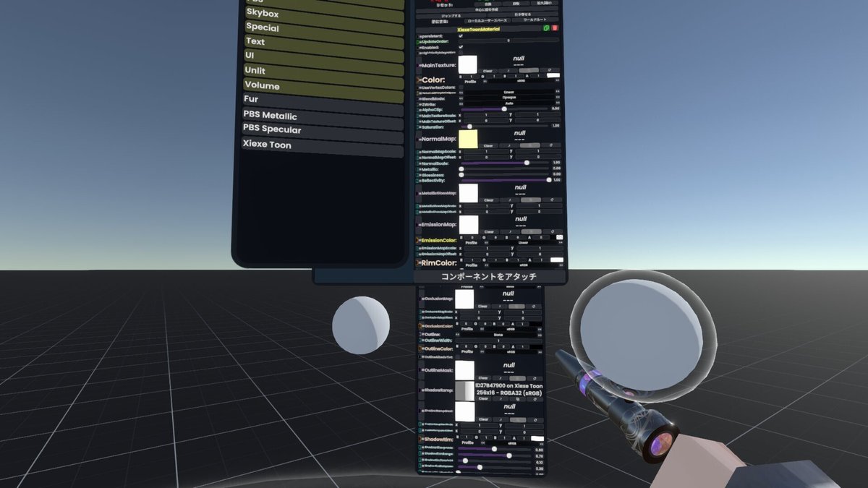The width and height of the screenshot is (868, 488).
Task: Click the refresh icon in the MetallicGlossMap row
Action: [552, 200]
